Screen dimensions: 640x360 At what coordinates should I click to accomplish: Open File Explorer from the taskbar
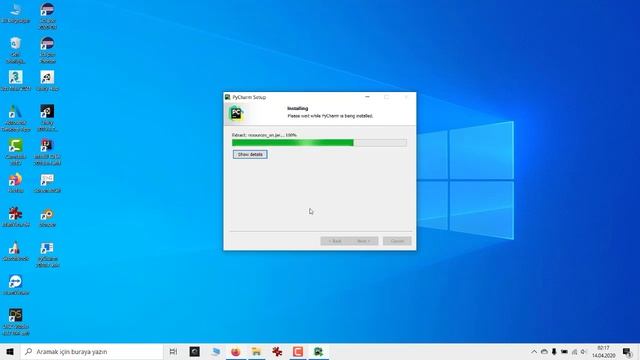tap(256, 351)
